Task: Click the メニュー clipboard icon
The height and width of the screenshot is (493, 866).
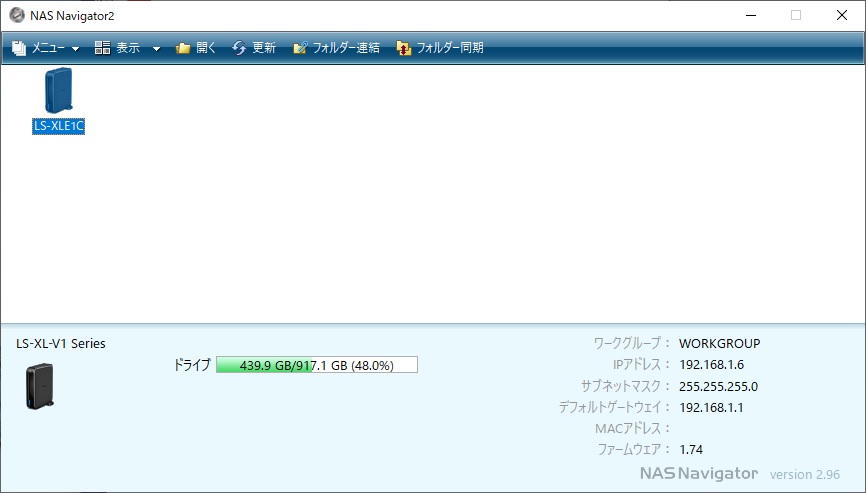Action: pyautogui.click(x=19, y=48)
